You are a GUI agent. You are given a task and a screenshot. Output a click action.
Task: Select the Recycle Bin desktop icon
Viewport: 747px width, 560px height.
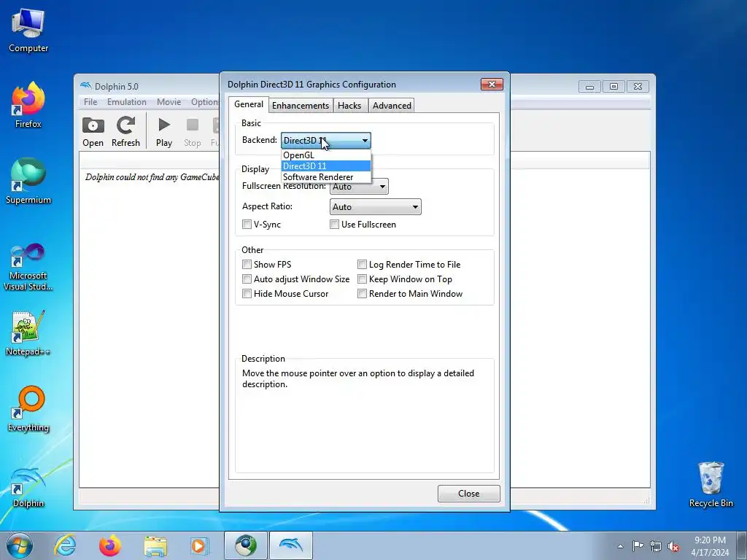711,485
